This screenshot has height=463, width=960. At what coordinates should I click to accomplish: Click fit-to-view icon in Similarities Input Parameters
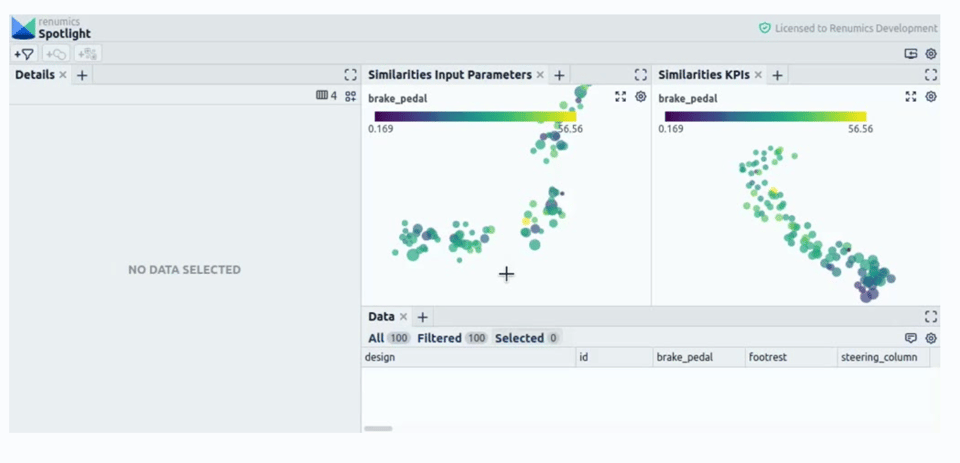621,97
